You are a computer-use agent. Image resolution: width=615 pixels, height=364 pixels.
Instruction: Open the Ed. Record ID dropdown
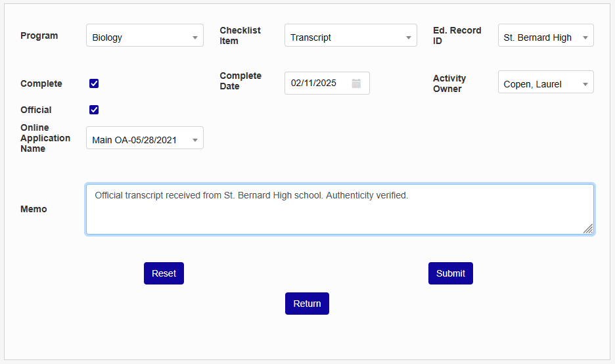coord(545,36)
